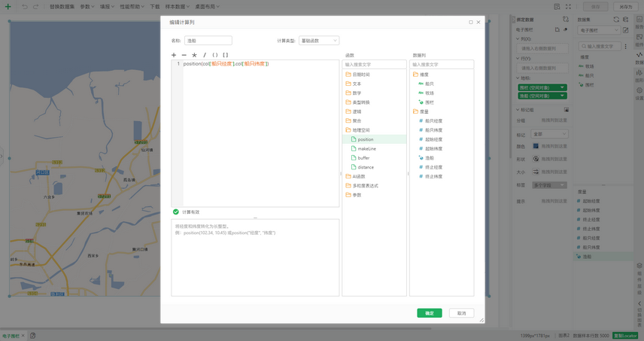Click the multiply operator symbol

click(194, 55)
